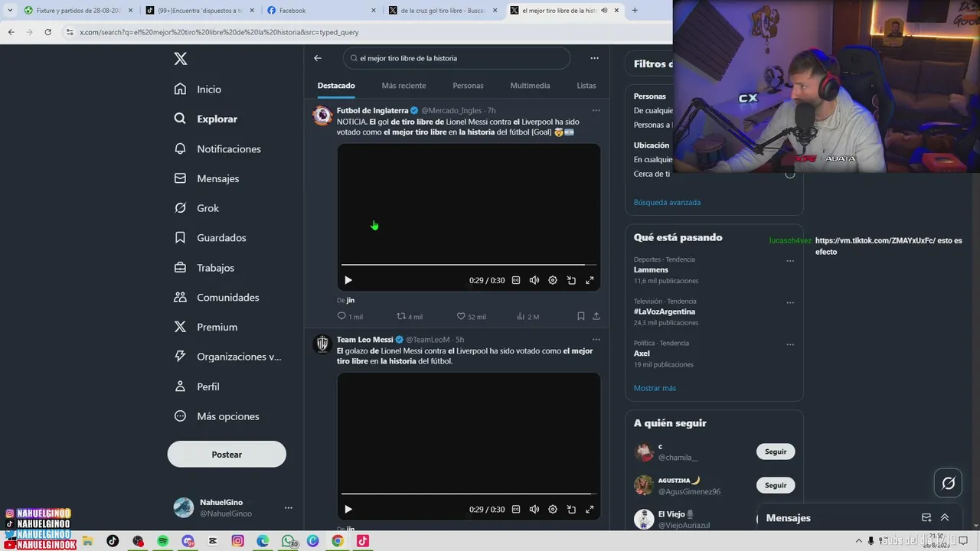
Task: Reply to Futbol de Inglaterra post (1 mil)
Action: (x=350, y=316)
